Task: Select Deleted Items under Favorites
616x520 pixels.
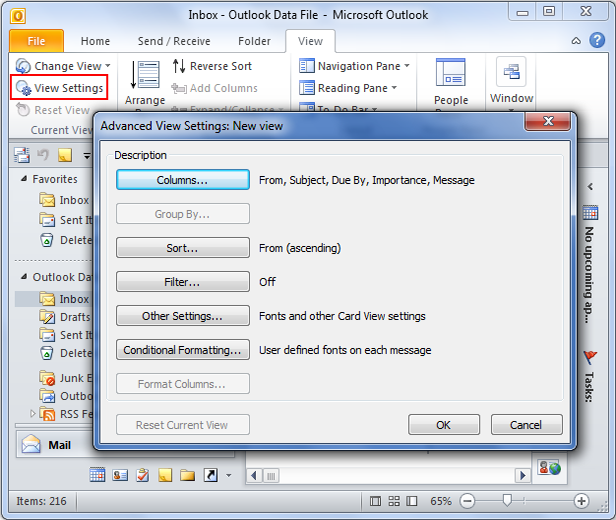Action: coord(66,240)
